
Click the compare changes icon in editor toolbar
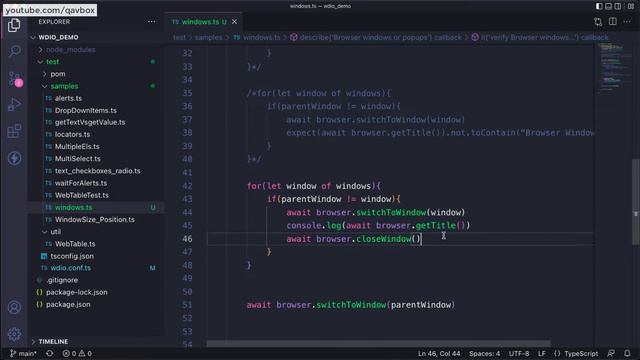(x=598, y=22)
